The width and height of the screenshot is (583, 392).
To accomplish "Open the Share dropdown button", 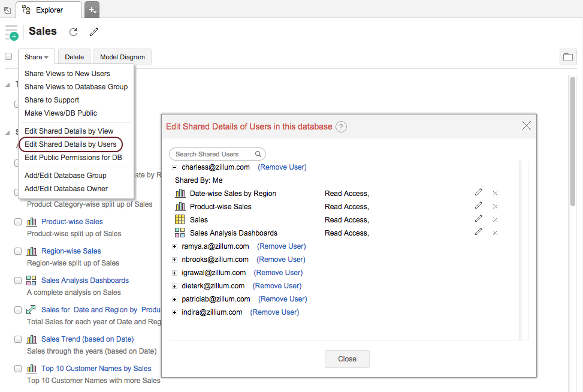I will coord(37,57).
